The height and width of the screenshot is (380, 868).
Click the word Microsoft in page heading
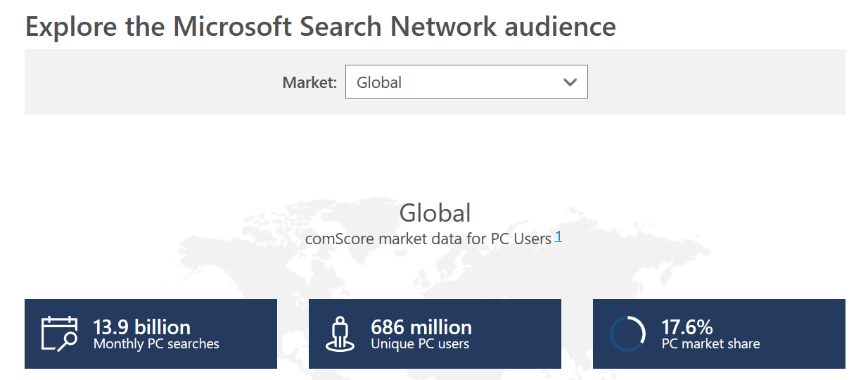tap(233, 26)
